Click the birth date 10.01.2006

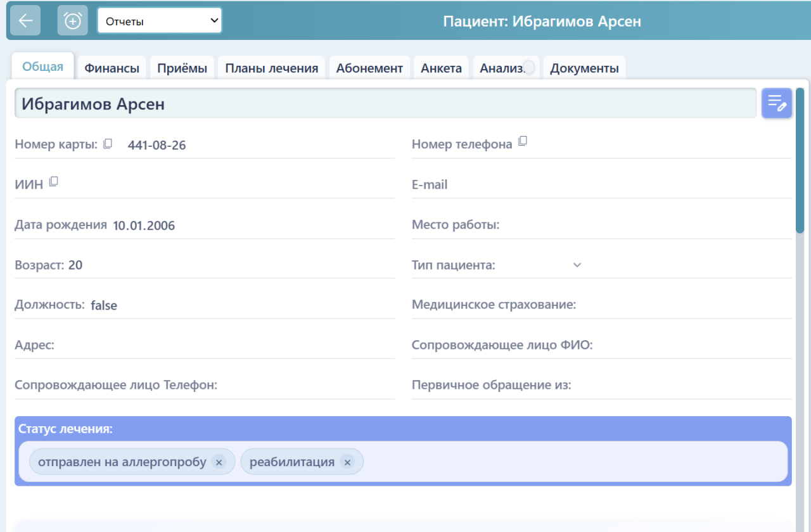144,225
